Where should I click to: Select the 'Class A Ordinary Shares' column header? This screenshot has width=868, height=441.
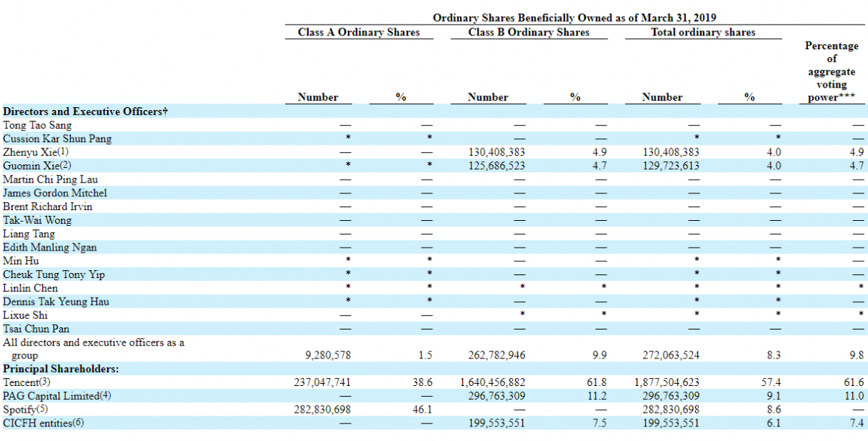click(359, 32)
